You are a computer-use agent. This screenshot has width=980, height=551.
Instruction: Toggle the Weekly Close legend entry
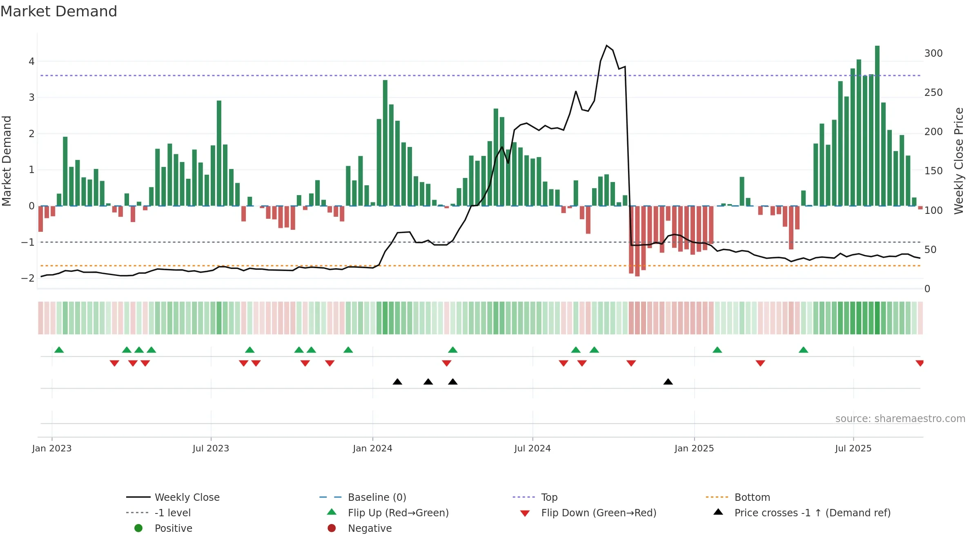point(173,497)
